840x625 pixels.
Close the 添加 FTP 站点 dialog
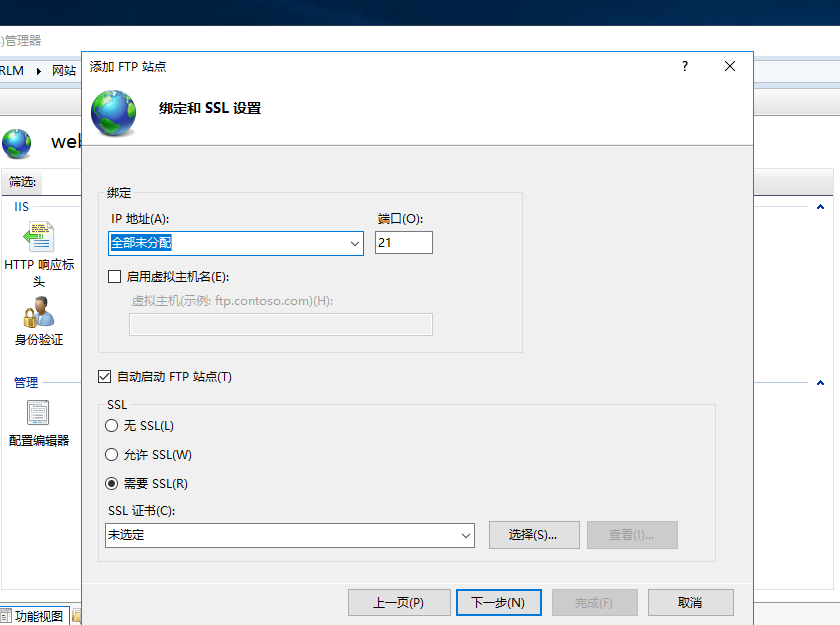(730, 66)
